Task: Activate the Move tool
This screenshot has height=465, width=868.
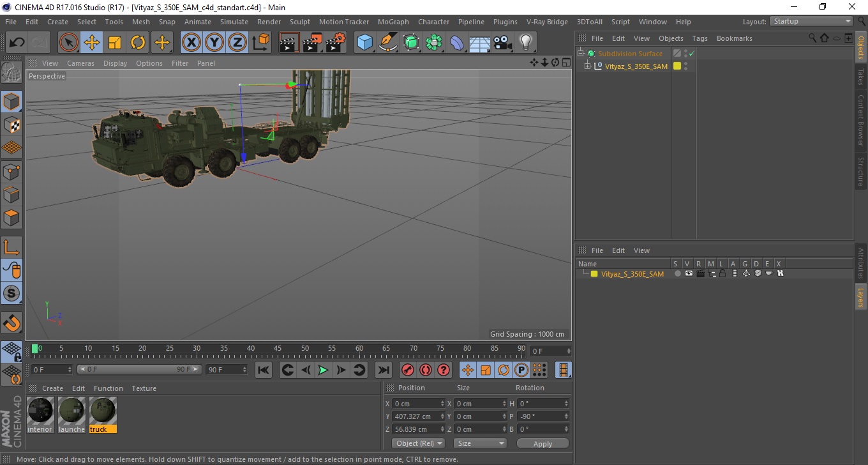Action: [x=92, y=43]
